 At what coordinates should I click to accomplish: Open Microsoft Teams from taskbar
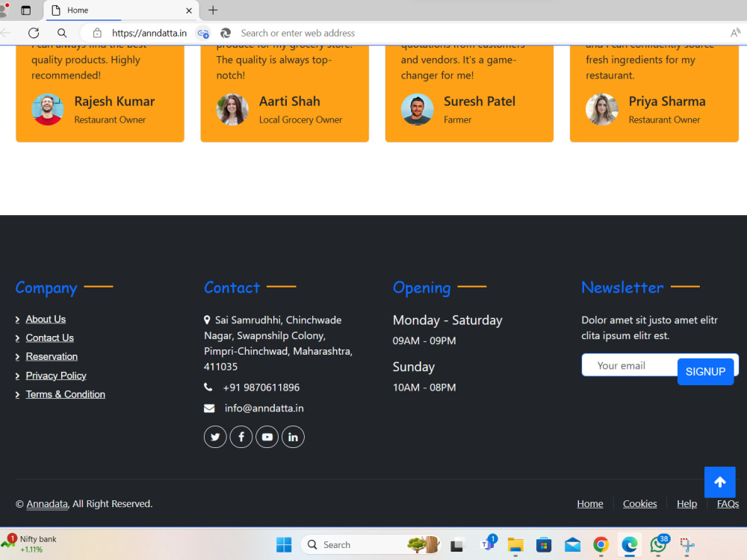[488, 544]
